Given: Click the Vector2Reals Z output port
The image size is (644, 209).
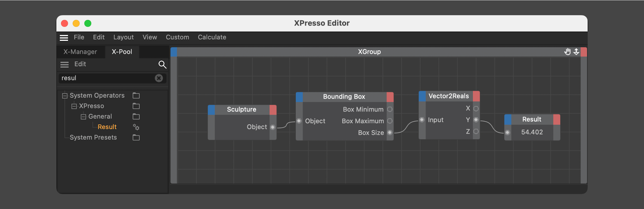Looking at the screenshot, I should (x=476, y=131).
